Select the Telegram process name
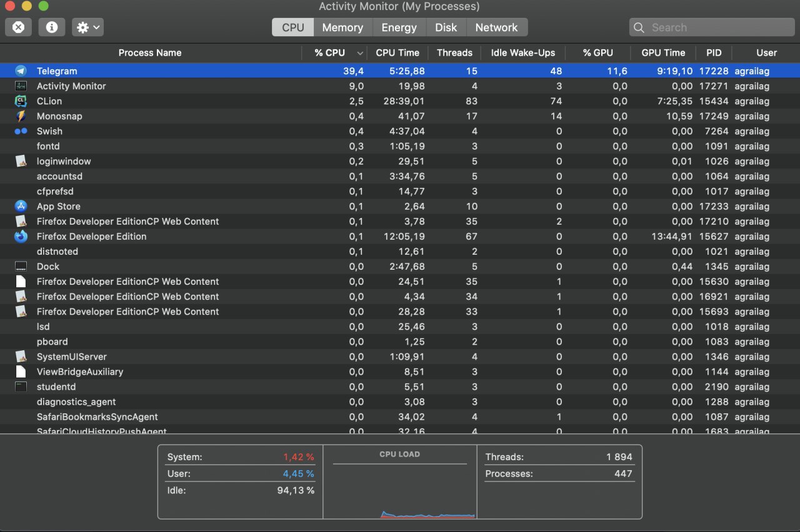The image size is (800, 532). [x=57, y=71]
